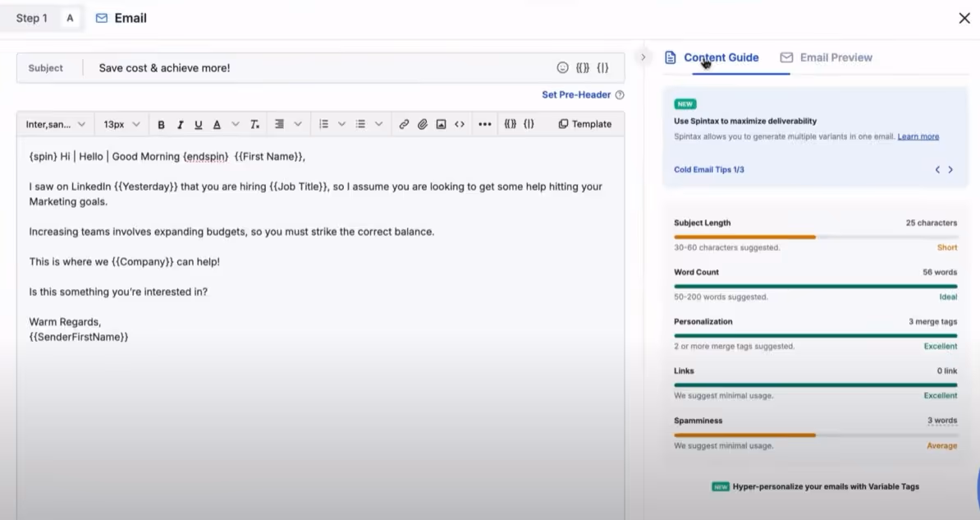Screen dimensions: 980x520
Task: Expand the text alignment dropdown
Action: click(298, 123)
